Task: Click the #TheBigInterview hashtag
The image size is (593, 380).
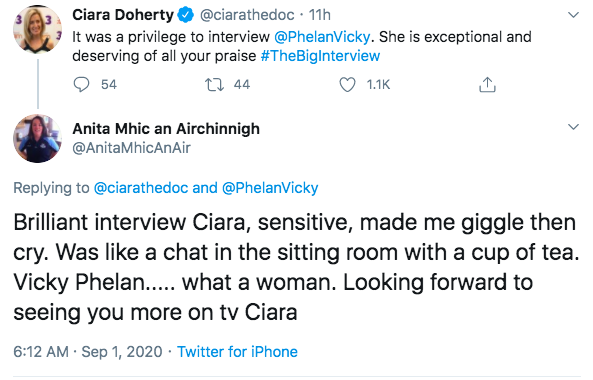Action: (x=320, y=56)
